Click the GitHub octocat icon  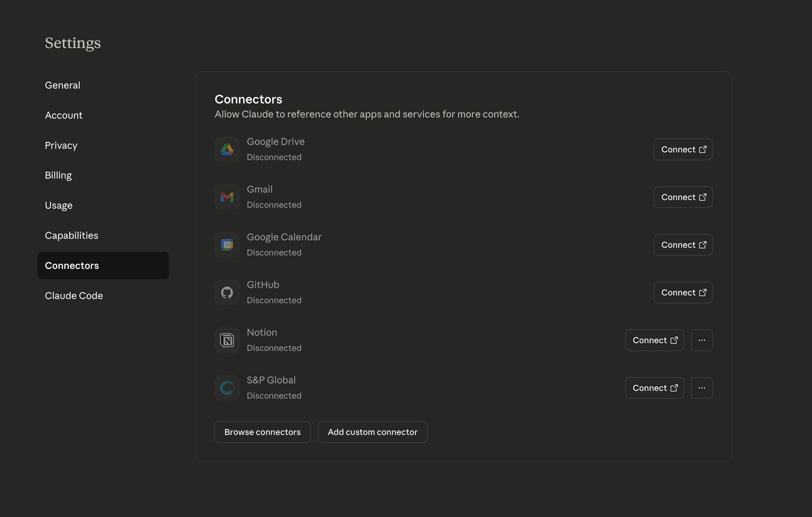click(x=227, y=292)
